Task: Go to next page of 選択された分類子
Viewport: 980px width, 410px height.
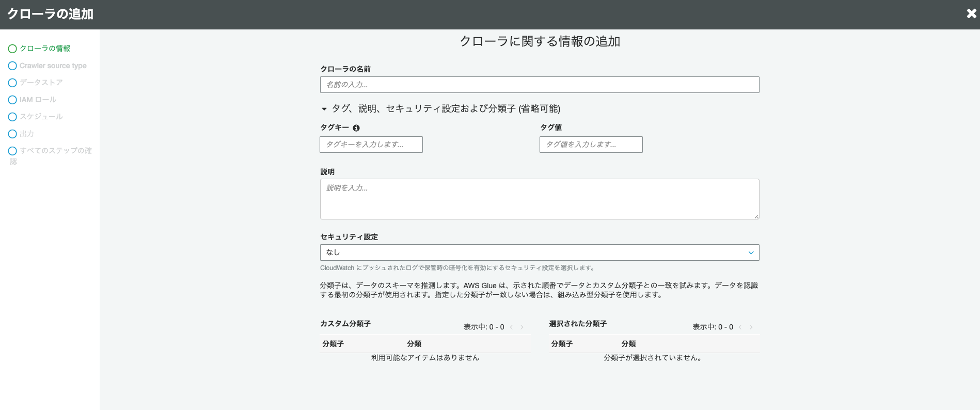Action: (751, 327)
